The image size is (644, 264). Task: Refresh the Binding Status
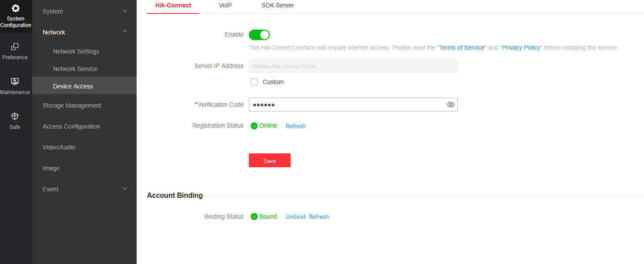(x=319, y=217)
